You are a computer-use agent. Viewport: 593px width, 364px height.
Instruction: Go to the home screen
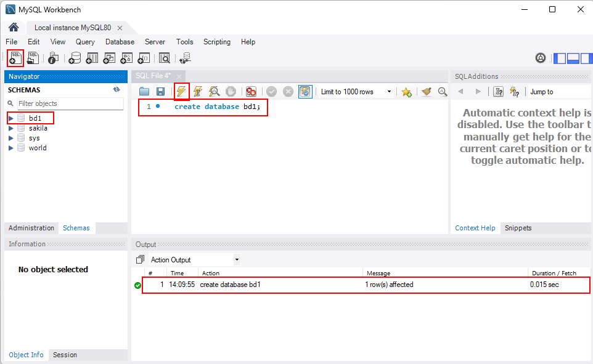point(14,27)
